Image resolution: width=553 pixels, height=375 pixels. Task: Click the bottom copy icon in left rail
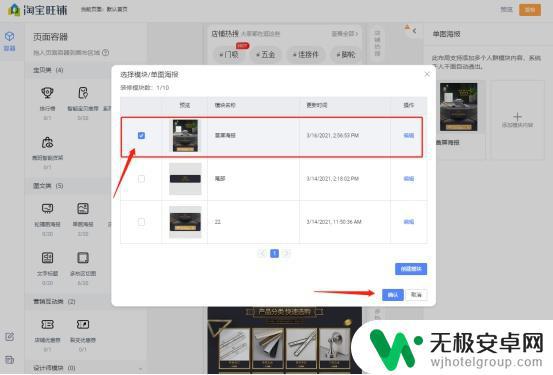point(10,360)
